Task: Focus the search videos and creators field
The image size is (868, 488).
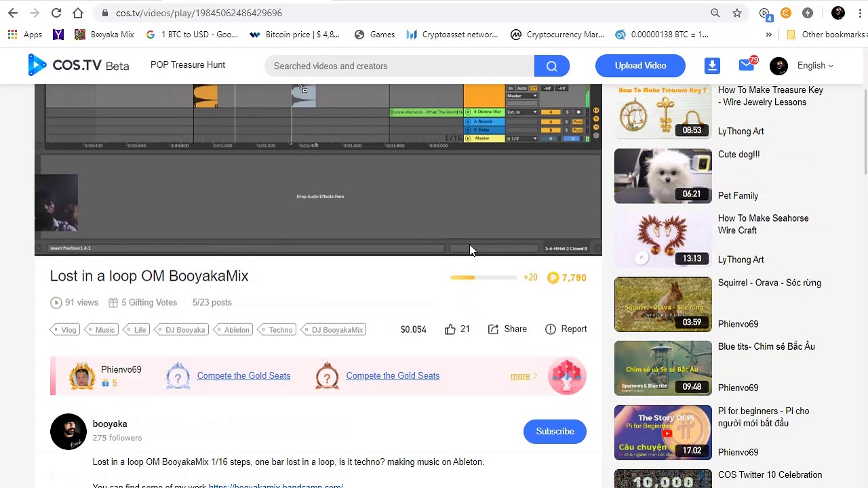Action: 399,66
